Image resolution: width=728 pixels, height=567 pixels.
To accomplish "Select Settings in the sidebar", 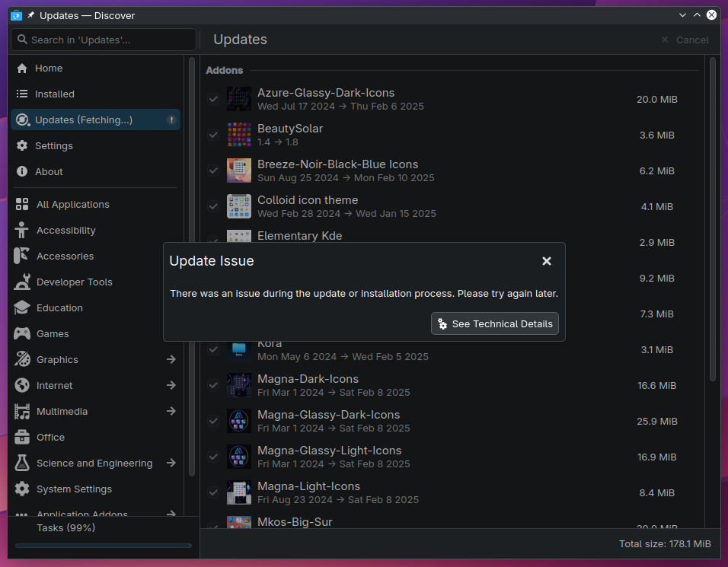I will tap(95, 145).
